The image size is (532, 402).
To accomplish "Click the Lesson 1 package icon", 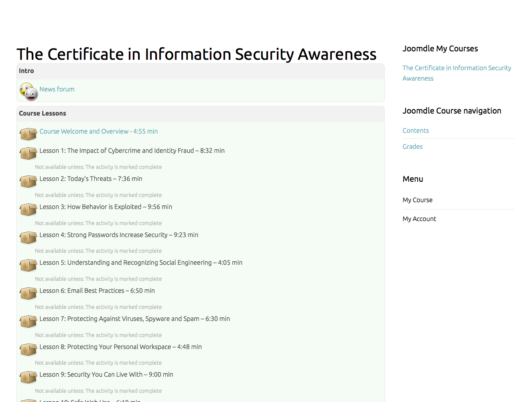I will pyautogui.click(x=28, y=153).
